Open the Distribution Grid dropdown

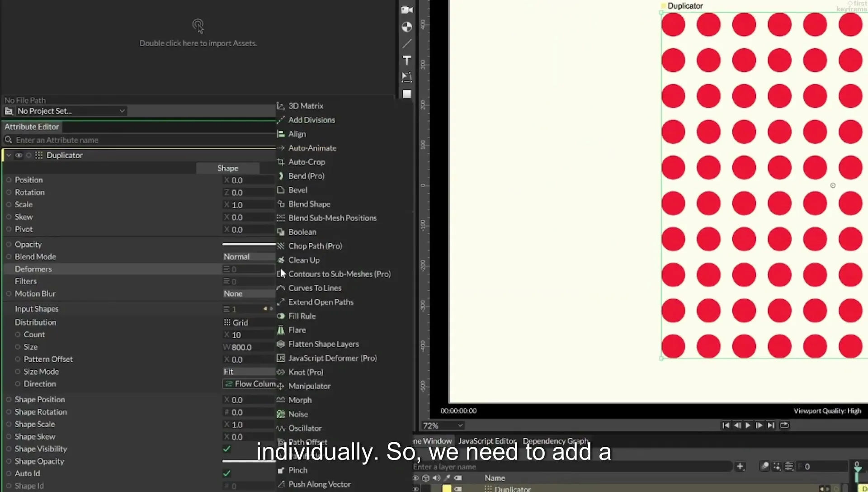(249, 322)
